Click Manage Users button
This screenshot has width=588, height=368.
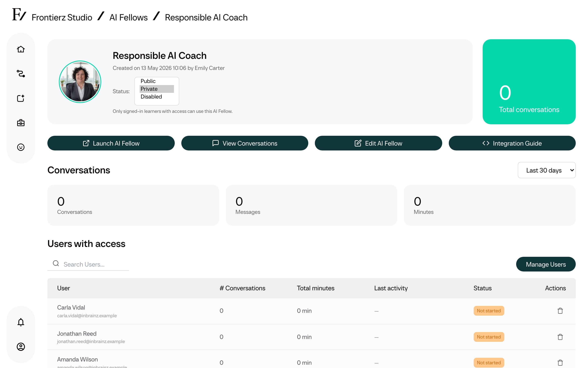pos(546,264)
